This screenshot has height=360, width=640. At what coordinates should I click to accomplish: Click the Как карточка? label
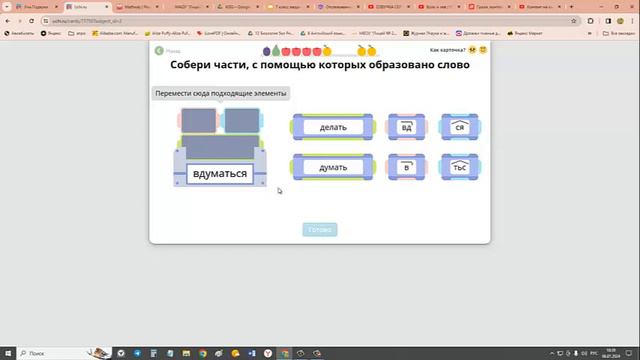[x=447, y=50]
